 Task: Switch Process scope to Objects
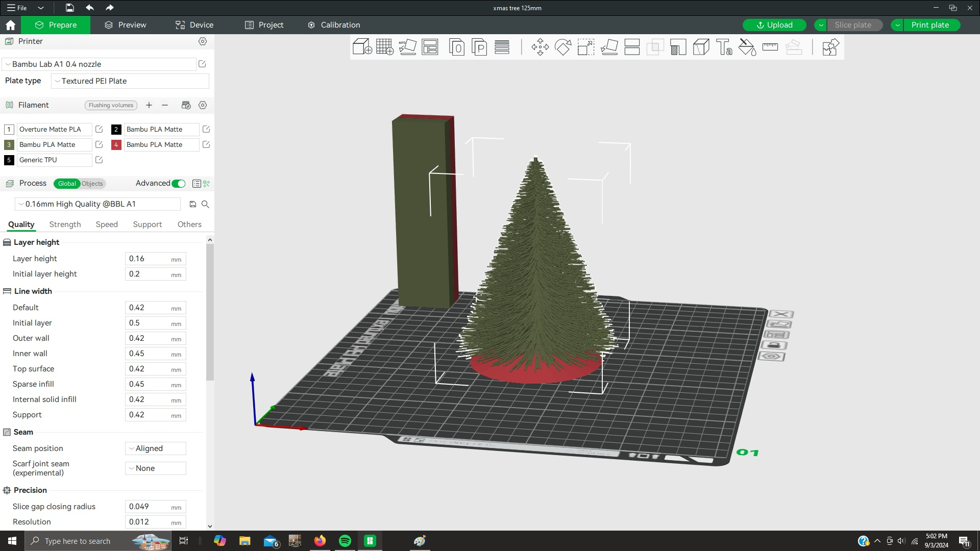click(x=92, y=184)
